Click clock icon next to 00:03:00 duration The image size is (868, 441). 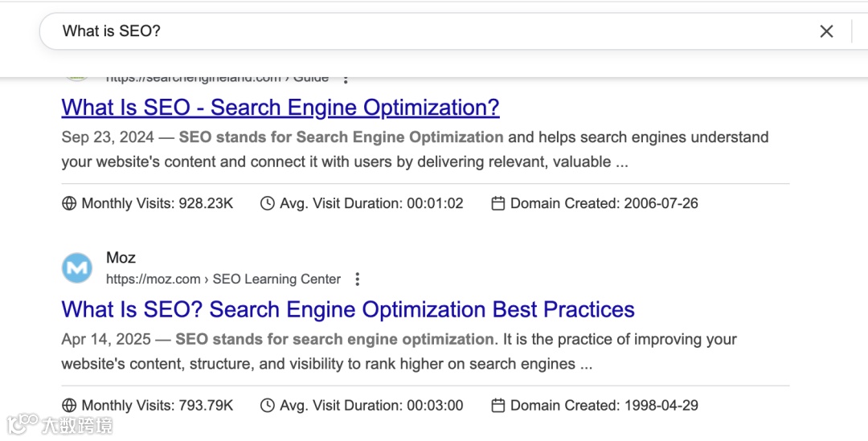point(268,406)
